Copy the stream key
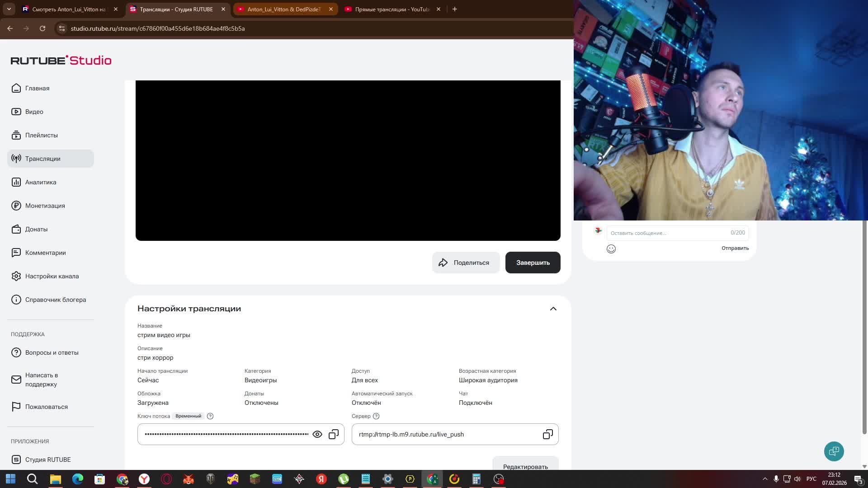Image resolution: width=868 pixels, height=488 pixels. tap(334, 434)
